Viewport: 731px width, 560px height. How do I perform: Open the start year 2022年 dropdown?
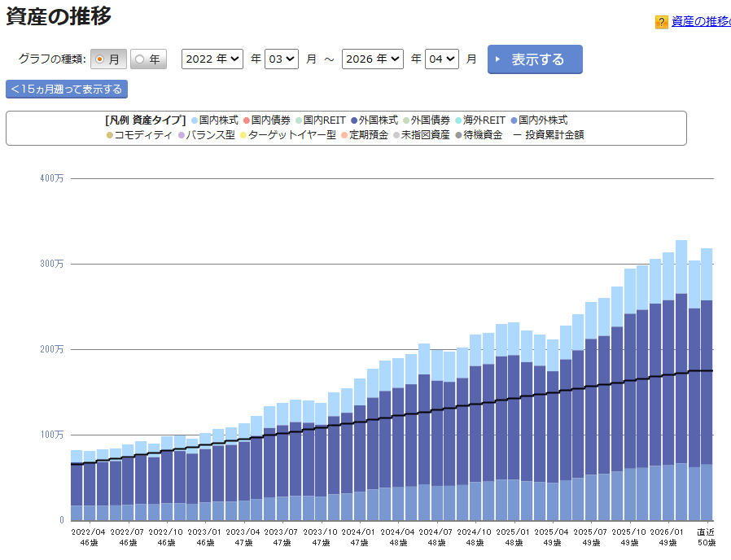click(x=212, y=58)
